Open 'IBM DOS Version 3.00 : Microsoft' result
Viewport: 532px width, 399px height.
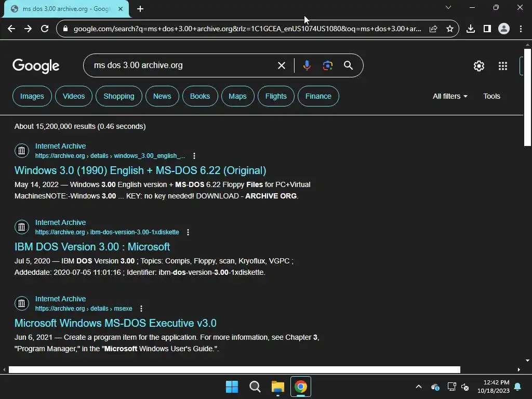coord(92,247)
